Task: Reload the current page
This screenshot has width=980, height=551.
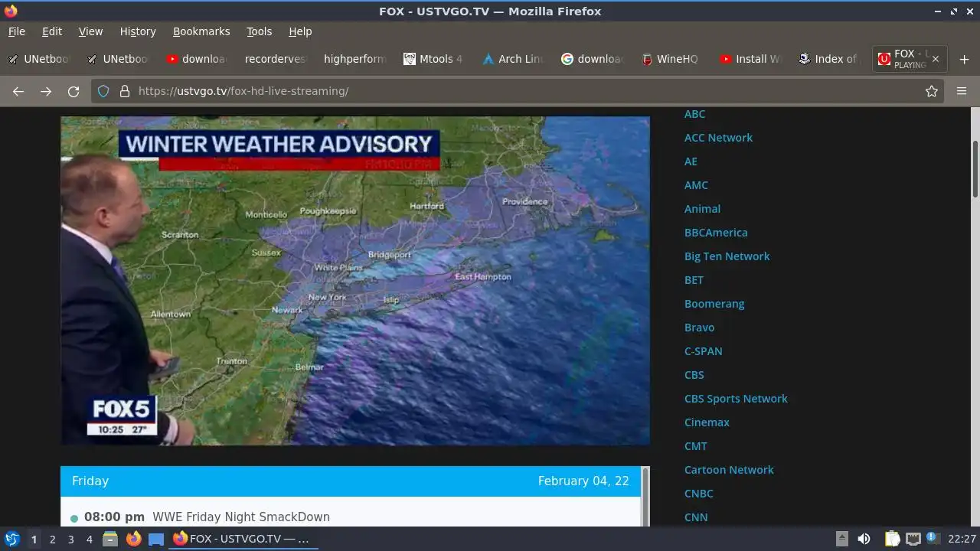Action: click(x=73, y=91)
